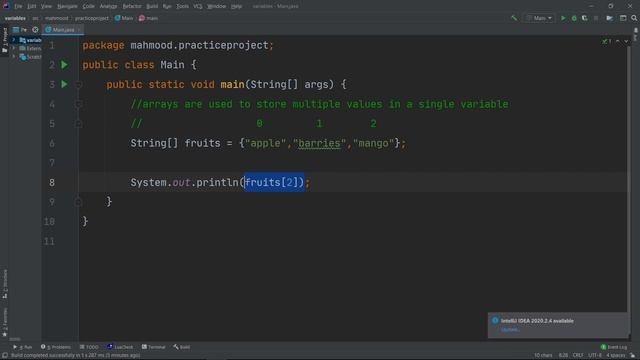Click src breadcrumb in navigation bar
Image resolution: width=640 pixels, height=360 pixels.
[35, 18]
